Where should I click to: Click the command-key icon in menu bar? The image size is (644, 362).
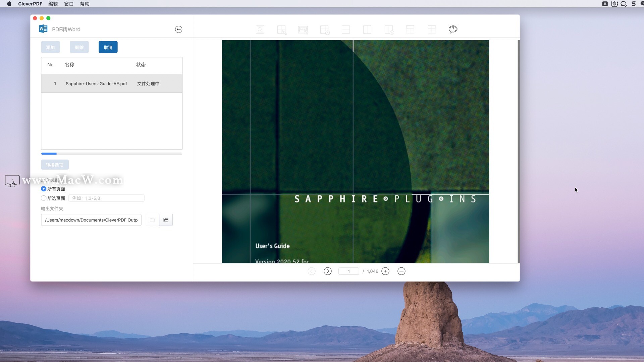coord(605,4)
